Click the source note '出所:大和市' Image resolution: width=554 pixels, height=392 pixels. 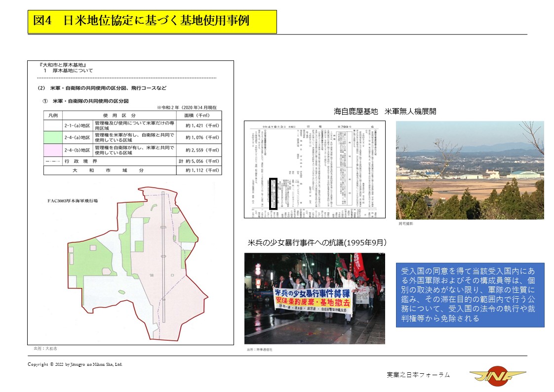(45, 349)
